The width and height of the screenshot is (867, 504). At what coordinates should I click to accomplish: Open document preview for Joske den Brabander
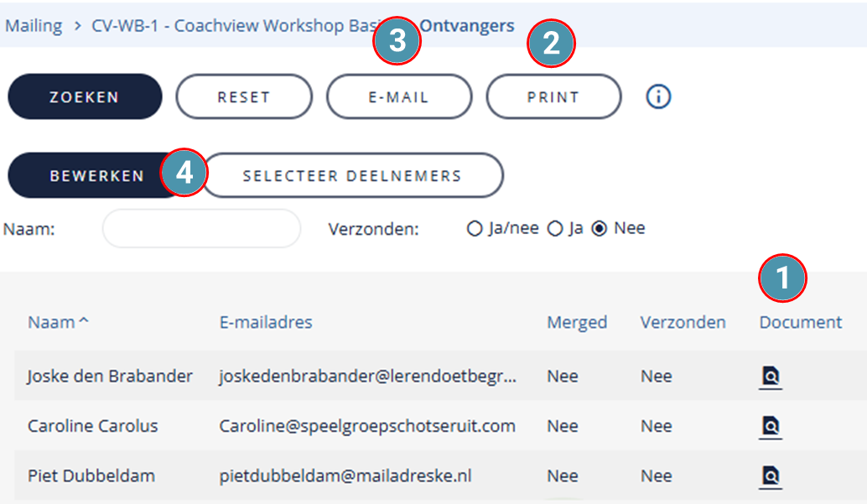[771, 377]
